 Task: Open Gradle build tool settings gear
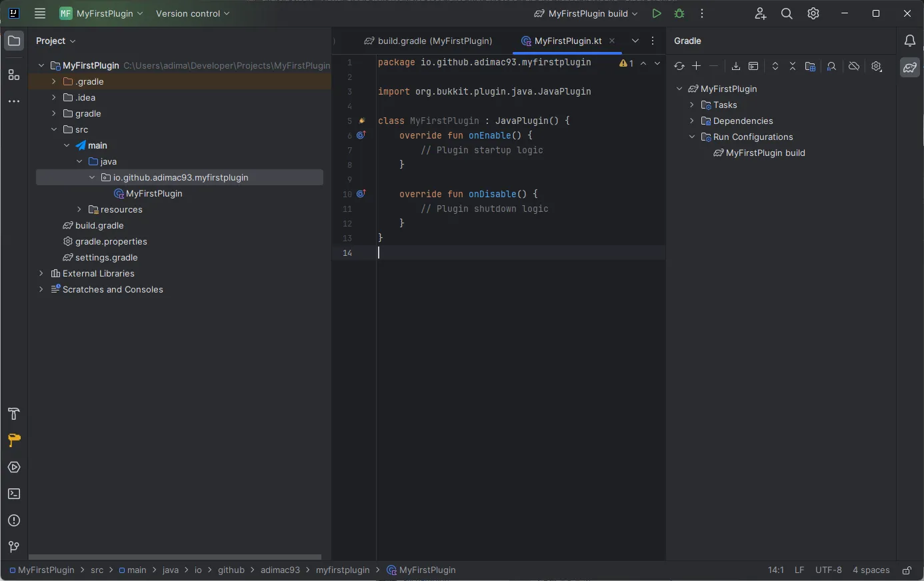click(877, 66)
